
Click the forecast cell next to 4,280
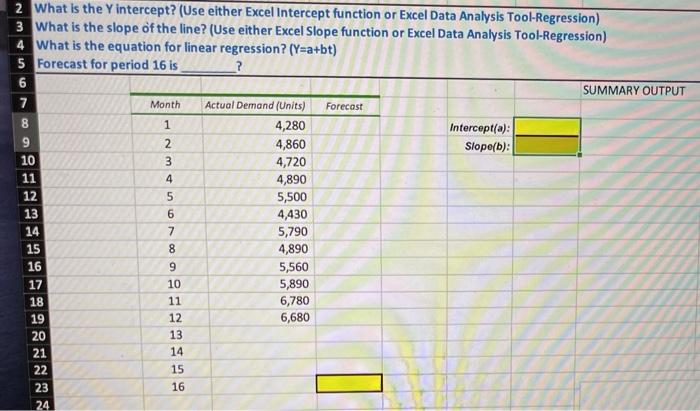(x=345, y=125)
